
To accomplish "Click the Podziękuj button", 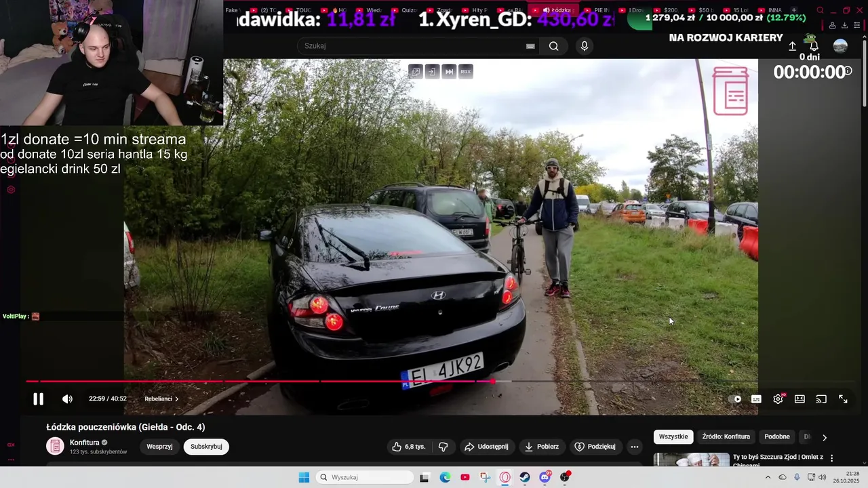I will coord(595,447).
